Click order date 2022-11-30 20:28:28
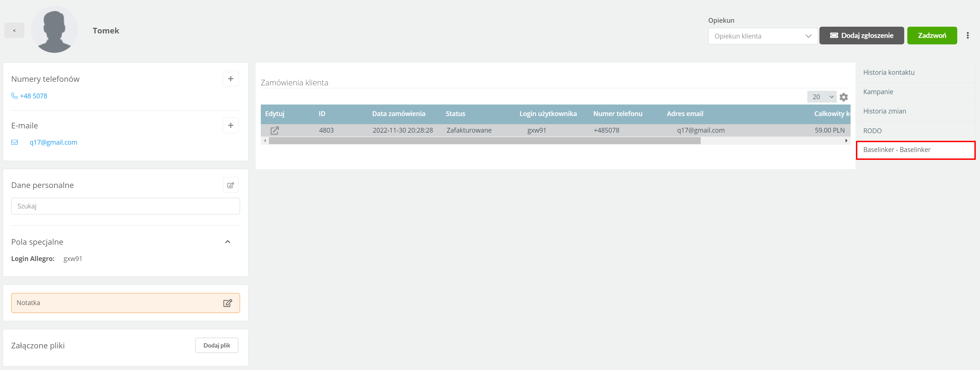 pos(403,130)
